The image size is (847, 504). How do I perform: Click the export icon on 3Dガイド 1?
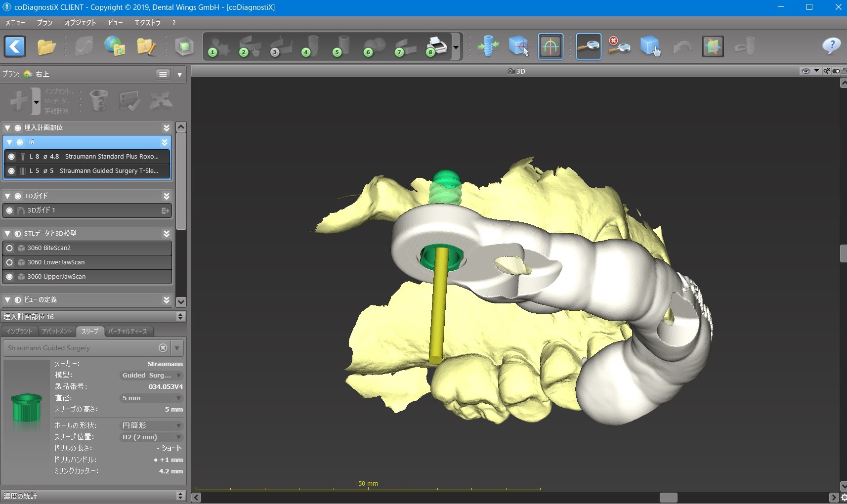coord(166,210)
